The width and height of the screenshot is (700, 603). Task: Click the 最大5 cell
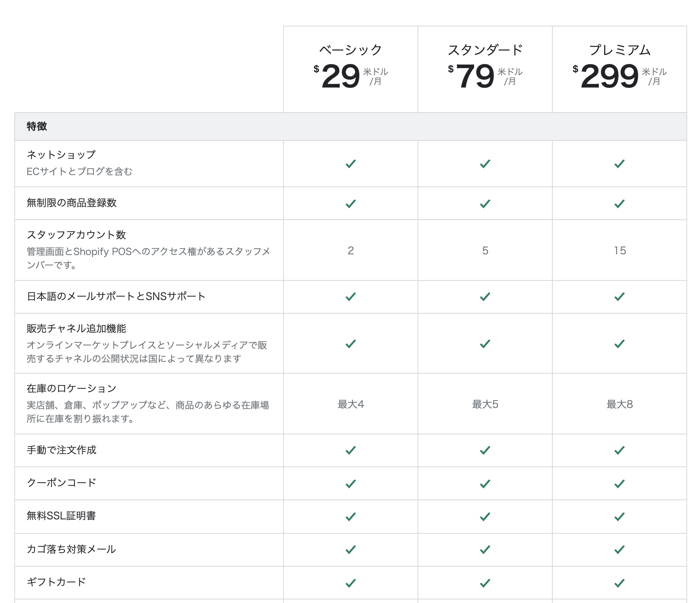click(x=485, y=404)
